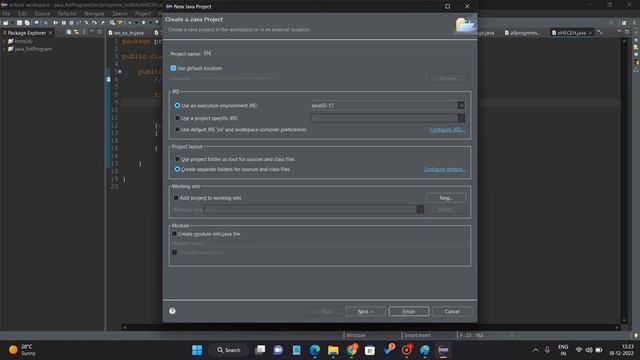Click Link with Editor icon in Package Explorer
This screenshot has width=640, height=360.
[76, 32]
